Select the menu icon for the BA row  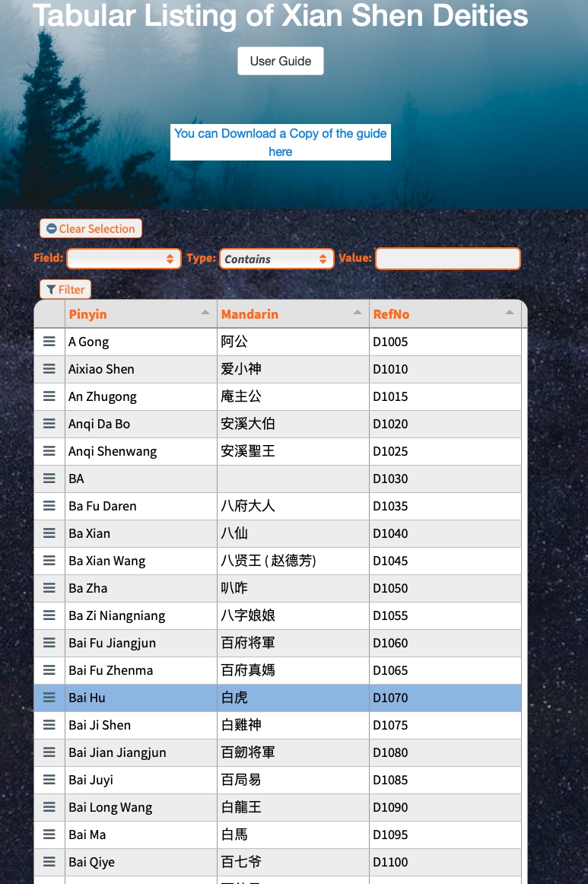(49, 479)
